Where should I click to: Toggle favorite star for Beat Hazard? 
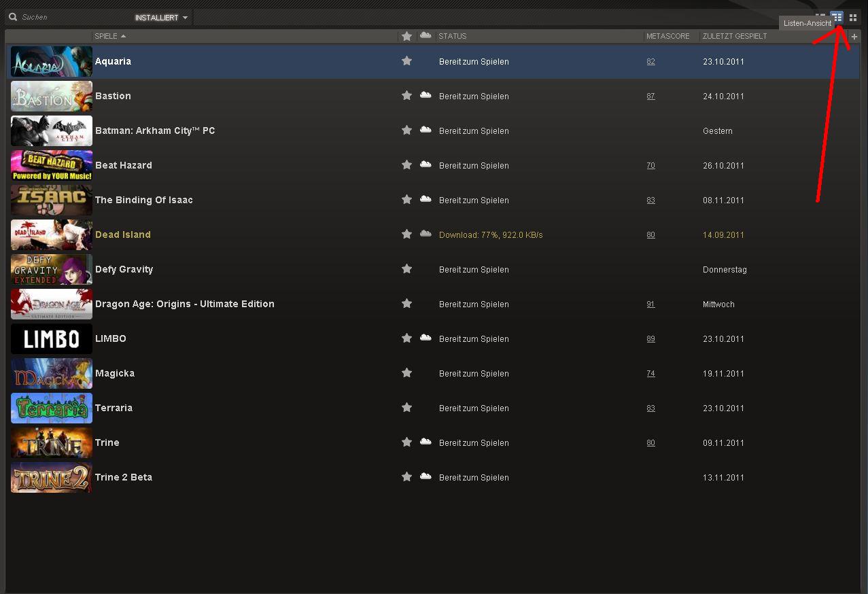click(406, 165)
